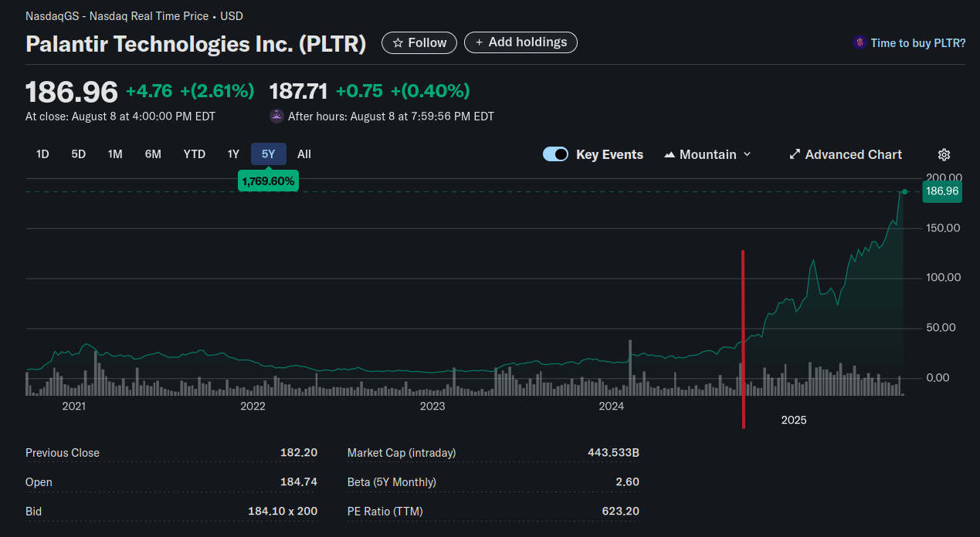Click the 623.20 PE ratio value
Viewport: 980px width, 537px height.
(621, 512)
